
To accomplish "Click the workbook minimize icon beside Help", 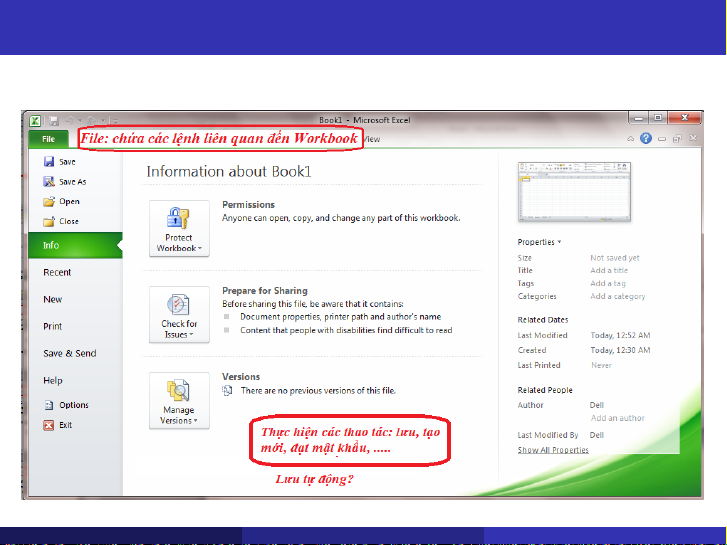I will (x=662, y=139).
